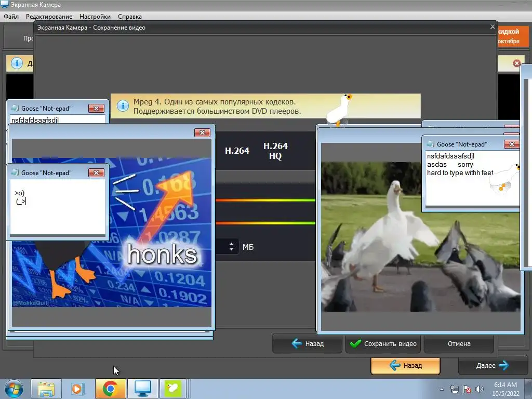The height and width of the screenshot is (399, 532).
Task: Click Not-epad text 'hard to type withh feet'
Action: pos(460,172)
